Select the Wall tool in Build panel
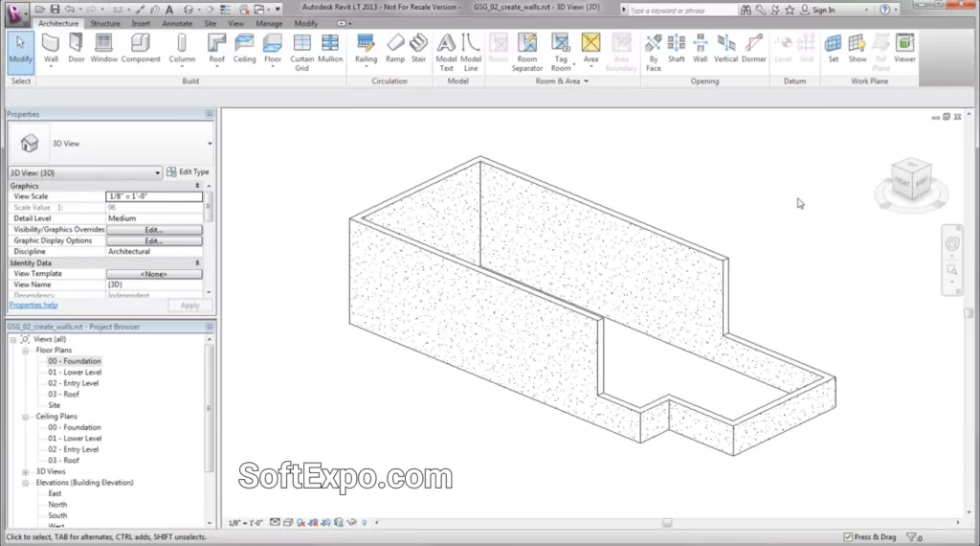Image resolution: width=980 pixels, height=546 pixels. (51, 48)
